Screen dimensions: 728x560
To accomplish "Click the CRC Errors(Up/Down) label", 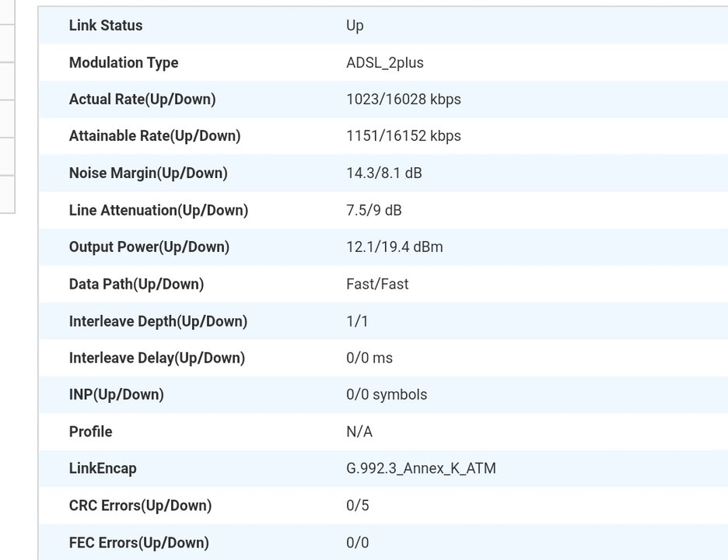I will 140,506.
